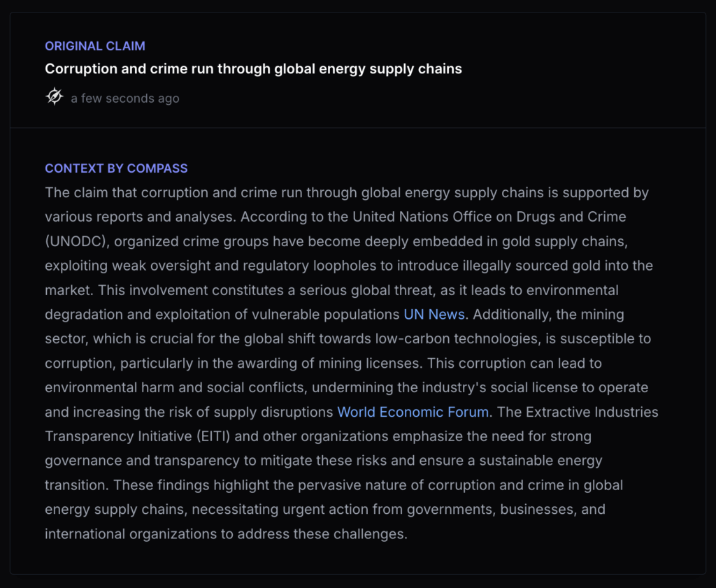Viewport: 716px width, 588px height.
Task: Click the divider line below the claim header
Action: click(358, 128)
